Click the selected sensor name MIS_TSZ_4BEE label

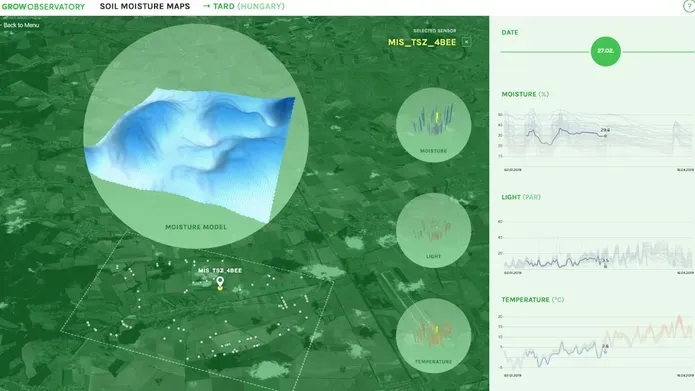[422, 42]
